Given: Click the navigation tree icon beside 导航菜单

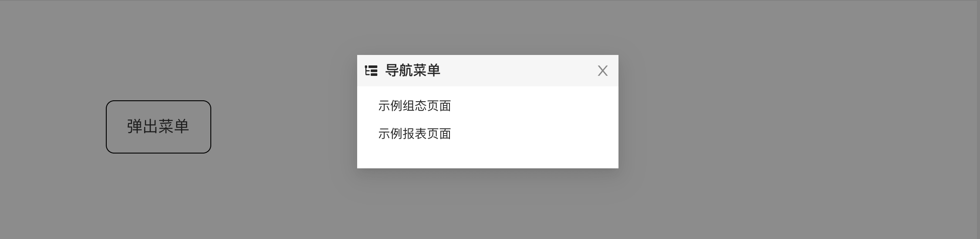Looking at the screenshot, I should click(x=371, y=71).
